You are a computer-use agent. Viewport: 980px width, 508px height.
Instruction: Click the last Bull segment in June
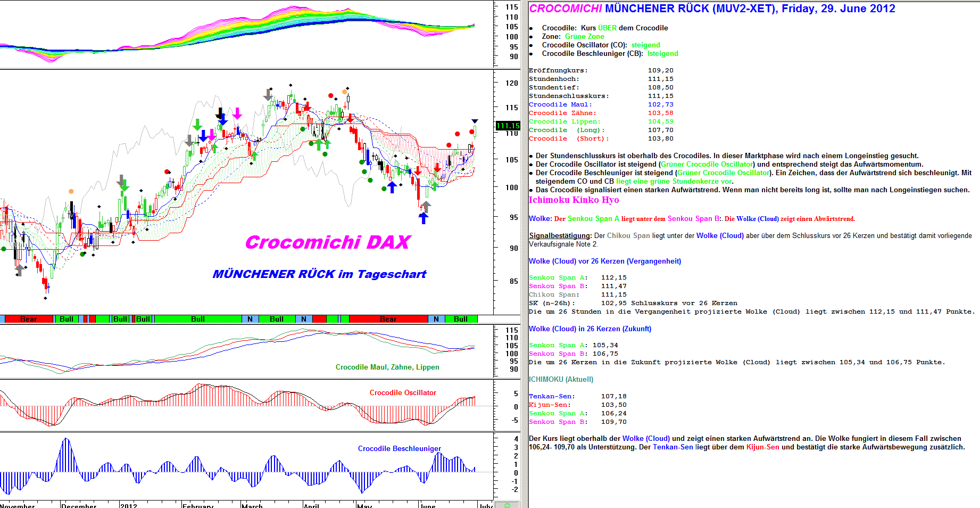point(461,319)
